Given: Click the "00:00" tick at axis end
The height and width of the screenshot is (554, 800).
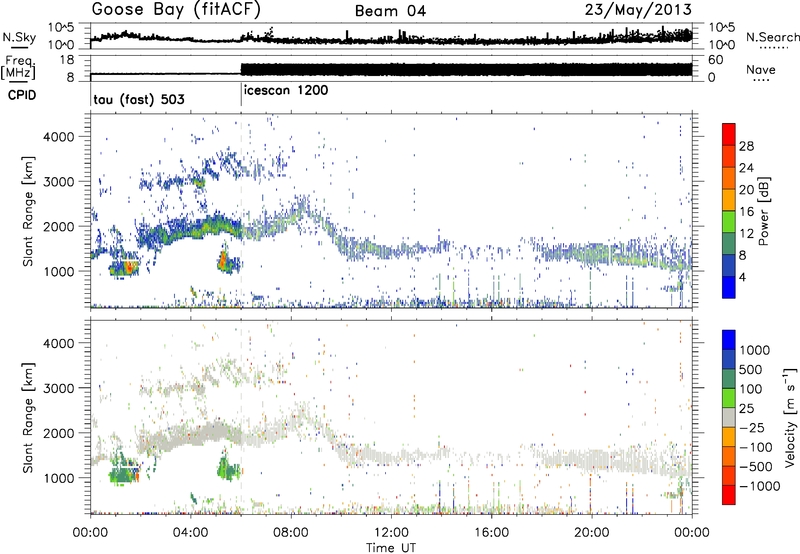Looking at the screenshot, I should pyautogui.click(x=692, y=533).
